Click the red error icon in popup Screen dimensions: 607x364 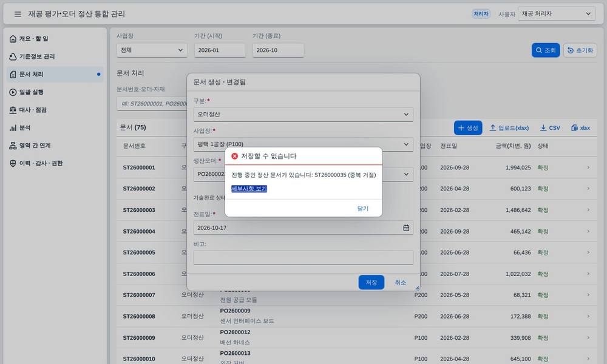pos(234,156)
